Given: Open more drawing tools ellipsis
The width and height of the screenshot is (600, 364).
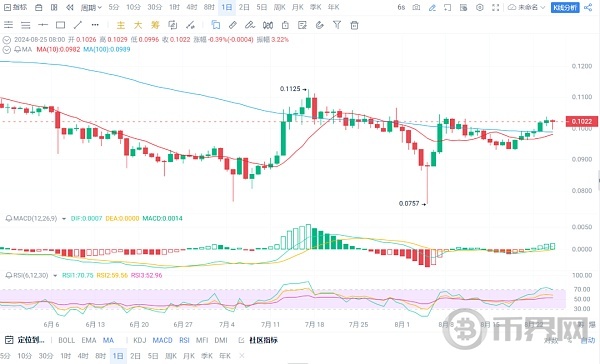Looking at the screenshot, I should point(95,25).
